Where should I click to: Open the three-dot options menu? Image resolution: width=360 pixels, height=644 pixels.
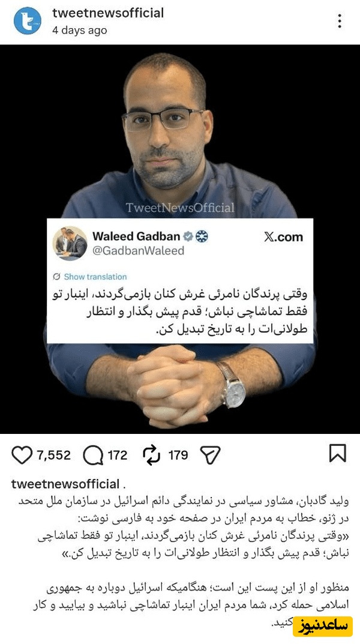pyautogui.click(x=340, y=21)
